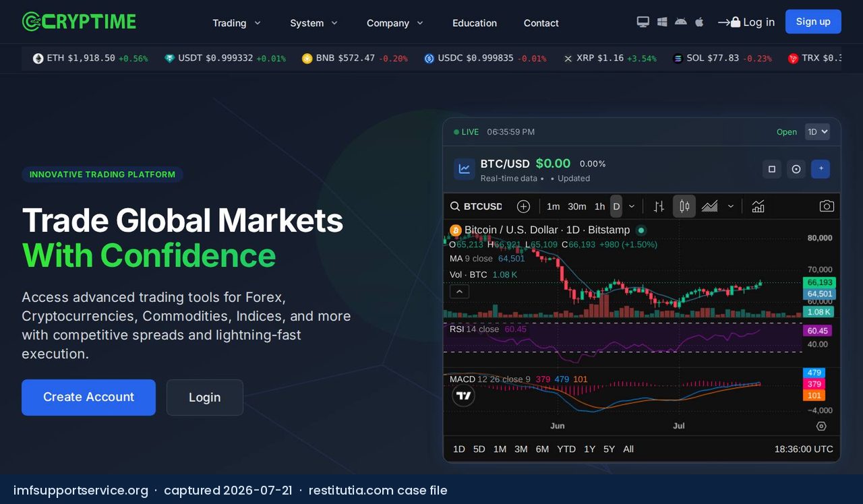This screenshot has width=863, height=504.
Task: Click the Cryptime logo
Action: [79, 22]
